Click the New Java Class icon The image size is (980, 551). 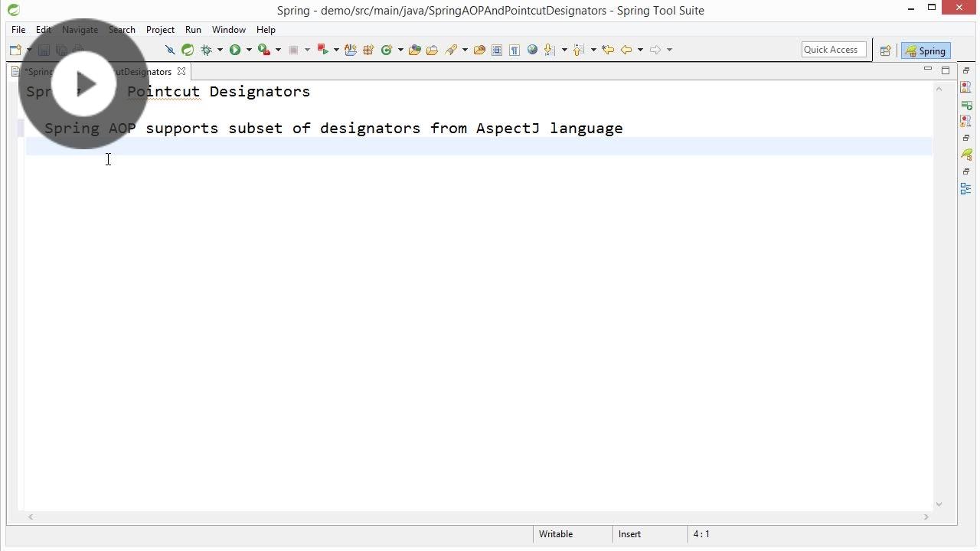click(x=387, y=50)
